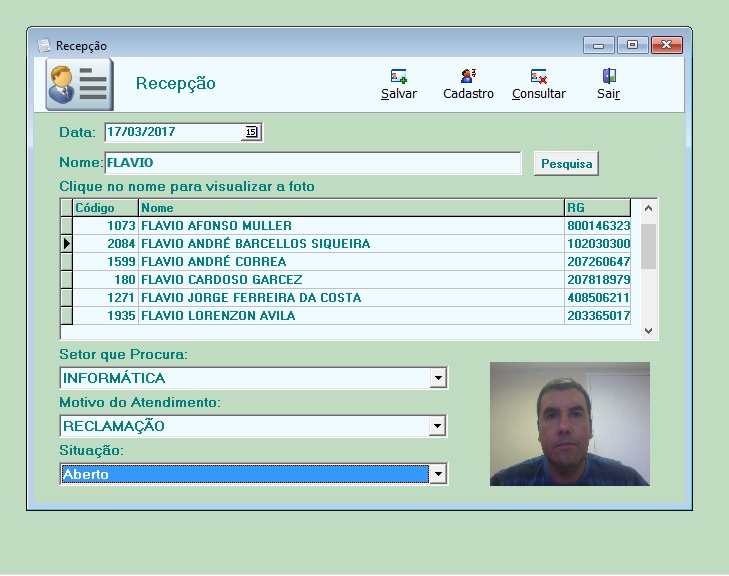Choose FLAVIO LORENZON AVILA entry
Screen dimensions: 729x576
(218, 316)
